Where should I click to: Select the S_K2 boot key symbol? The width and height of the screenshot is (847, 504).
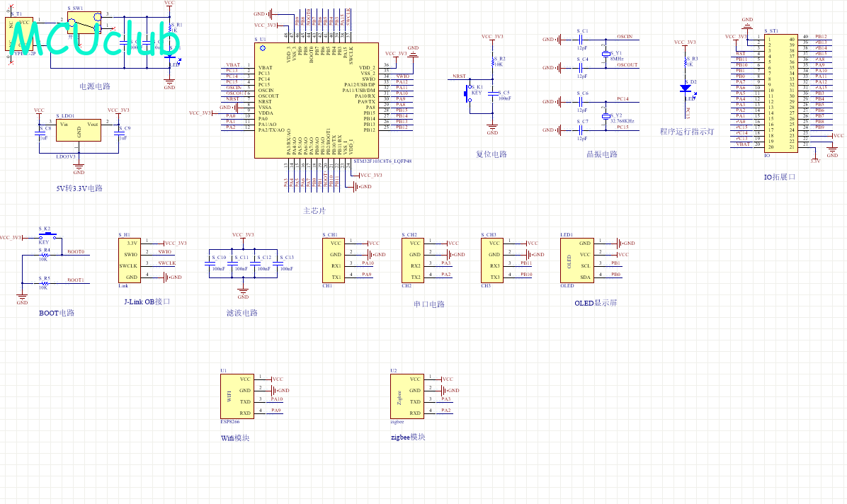(x=47, y=236)
